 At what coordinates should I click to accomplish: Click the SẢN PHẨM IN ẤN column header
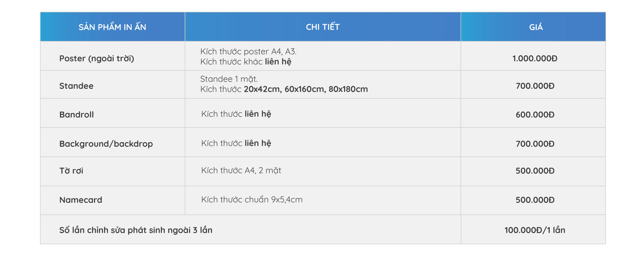pyautogui.click(x=112, y=27)
